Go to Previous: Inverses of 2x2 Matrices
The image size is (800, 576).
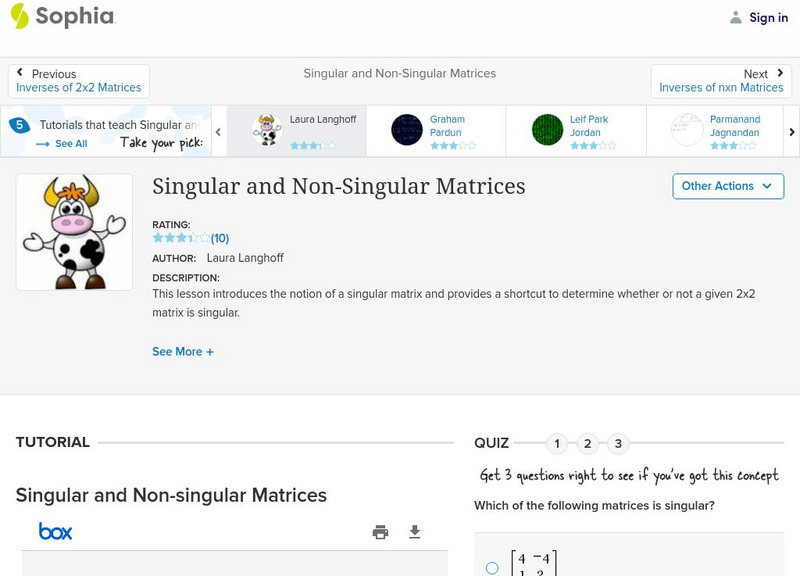79,81
